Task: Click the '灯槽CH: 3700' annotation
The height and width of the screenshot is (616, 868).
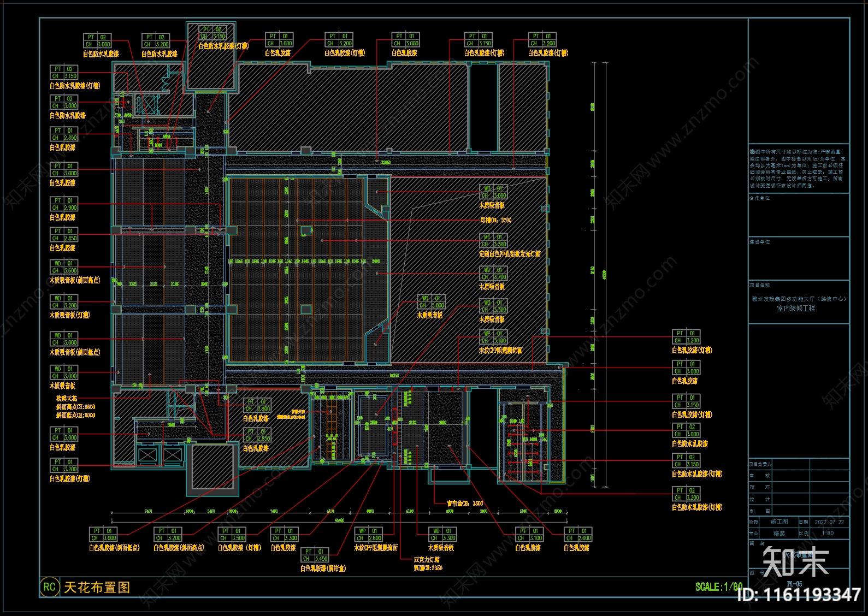Action: tap(495, 220)
